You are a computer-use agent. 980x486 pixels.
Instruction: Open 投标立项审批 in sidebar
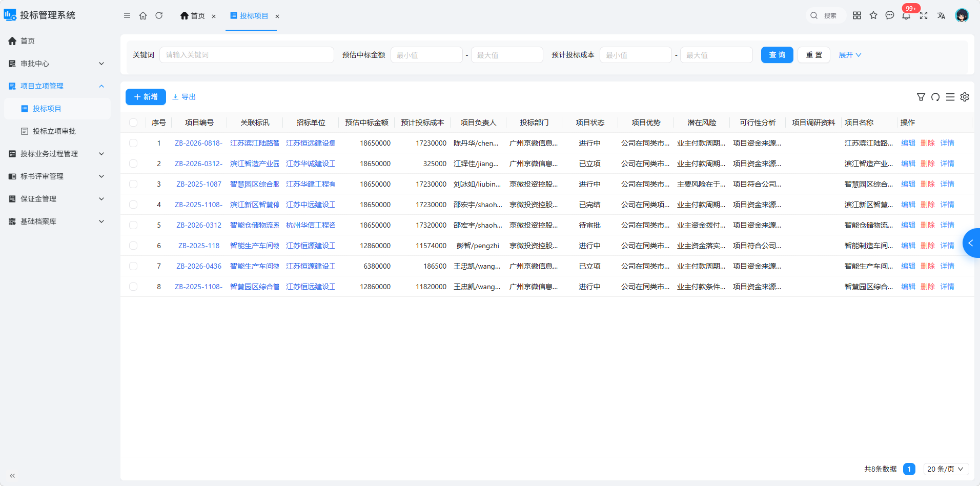click(x=57, y=131)
